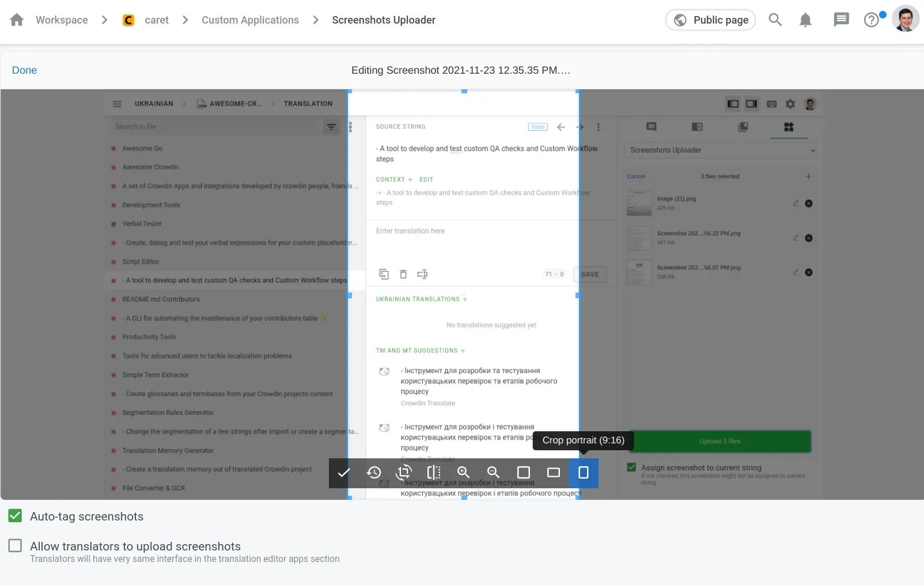Select the landscape crop ratio tool

554,473
